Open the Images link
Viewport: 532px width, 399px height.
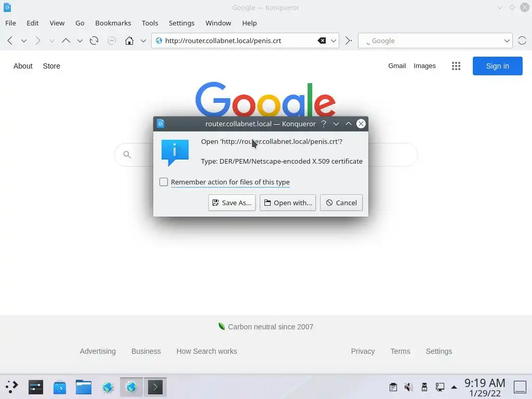click(424, 66)
